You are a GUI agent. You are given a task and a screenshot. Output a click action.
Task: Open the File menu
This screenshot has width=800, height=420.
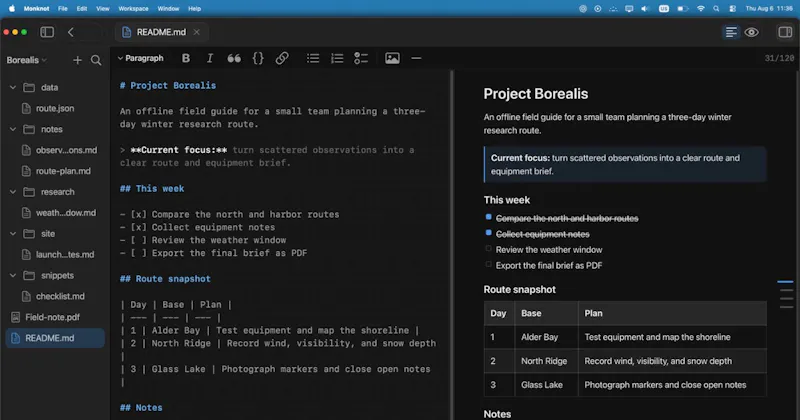coord(63,9)
